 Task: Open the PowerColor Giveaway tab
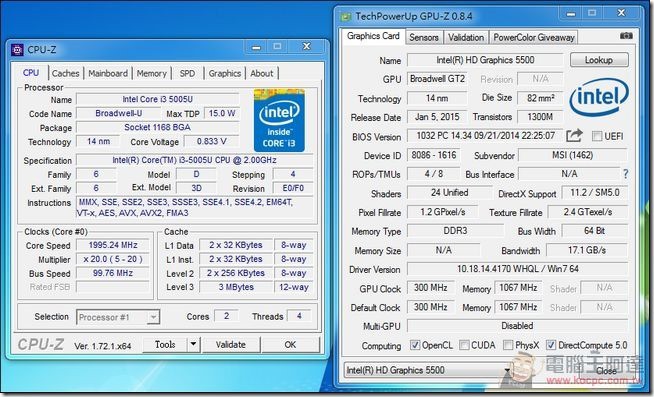pos(534,37)
